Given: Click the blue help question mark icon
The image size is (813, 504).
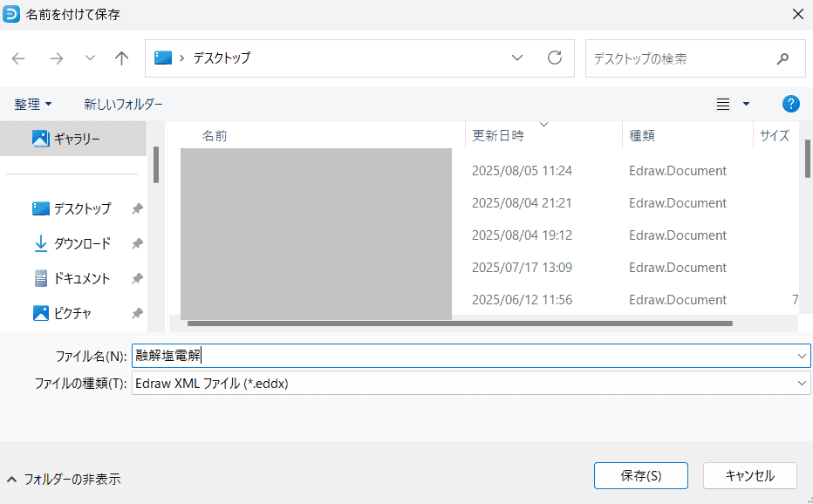Looking at the screenshot, I should coord(791,104).
